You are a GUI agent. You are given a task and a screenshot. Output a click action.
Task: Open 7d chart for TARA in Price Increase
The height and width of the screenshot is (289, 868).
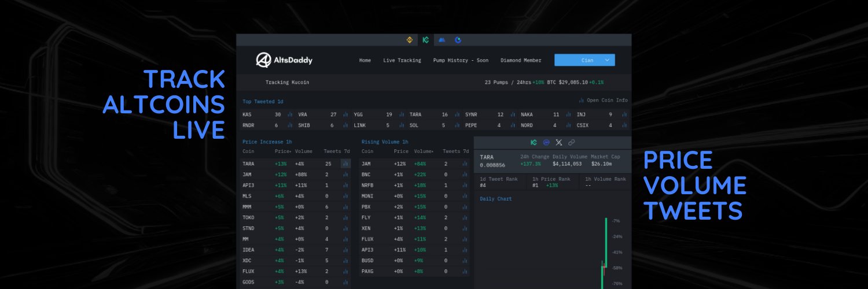pyautogui.click(x=345, y=164)
